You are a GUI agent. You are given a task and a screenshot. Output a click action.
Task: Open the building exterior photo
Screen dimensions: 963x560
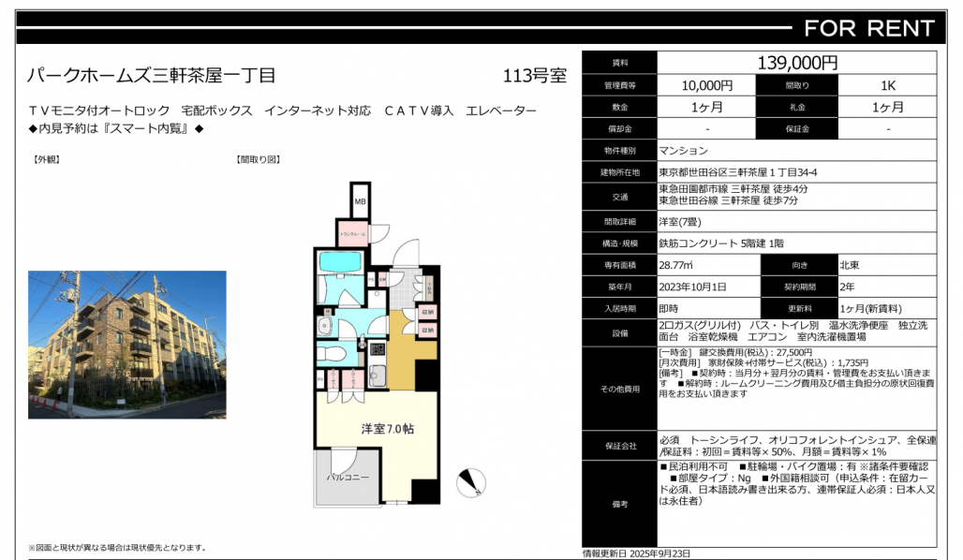coord(126,344)
